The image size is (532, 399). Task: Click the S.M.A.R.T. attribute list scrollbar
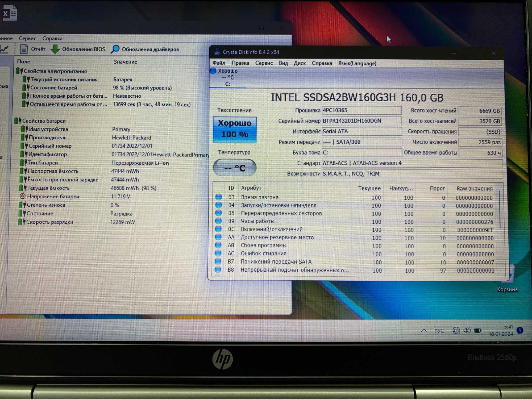500,209
